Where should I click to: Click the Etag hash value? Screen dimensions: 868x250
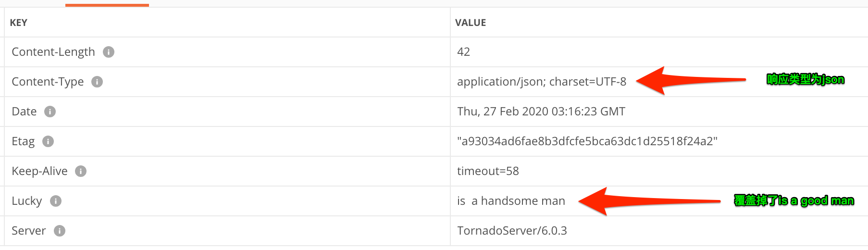click(x=587, y=141)
